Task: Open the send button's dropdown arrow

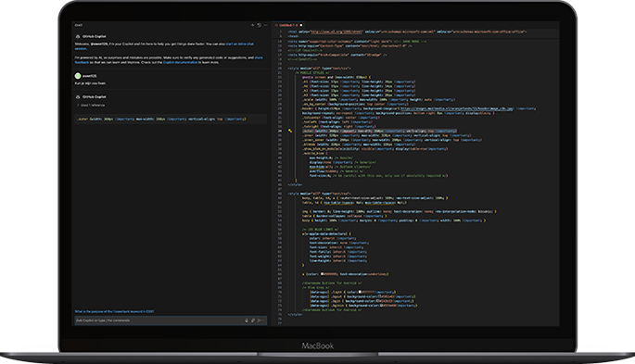Action: (263, 320)
